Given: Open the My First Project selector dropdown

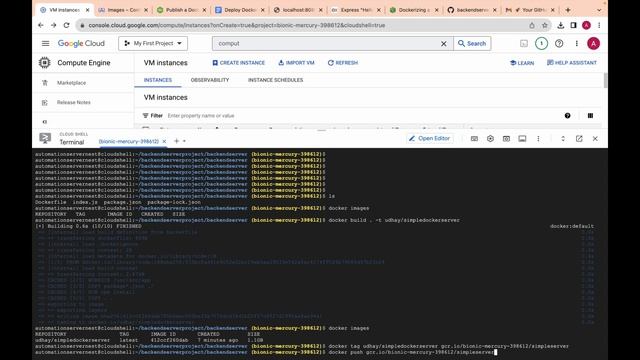Looking at the screenshot, I should tap(153, 43).
